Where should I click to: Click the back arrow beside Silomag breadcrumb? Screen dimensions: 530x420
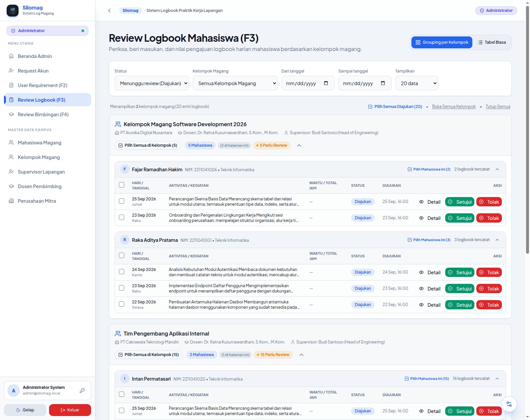coord(109,11)
